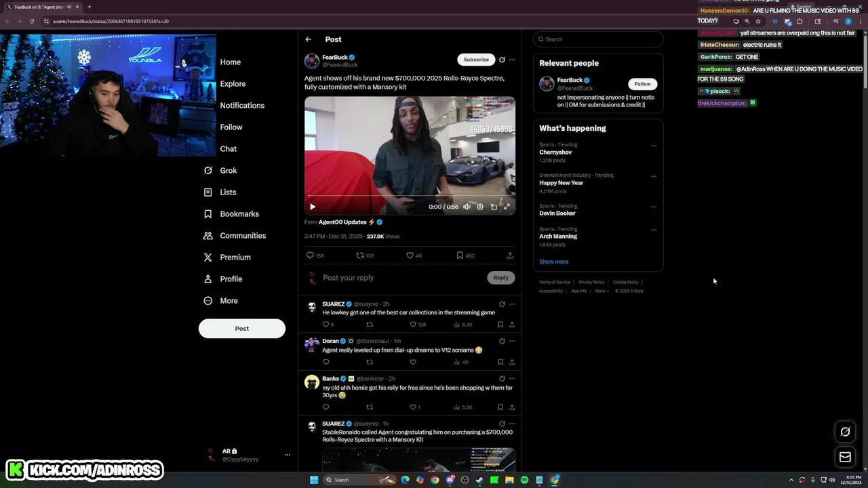Viewport: 868px width, 488px height.
Task: Open the Follow section in sidebar
Action: click(231, 127)
